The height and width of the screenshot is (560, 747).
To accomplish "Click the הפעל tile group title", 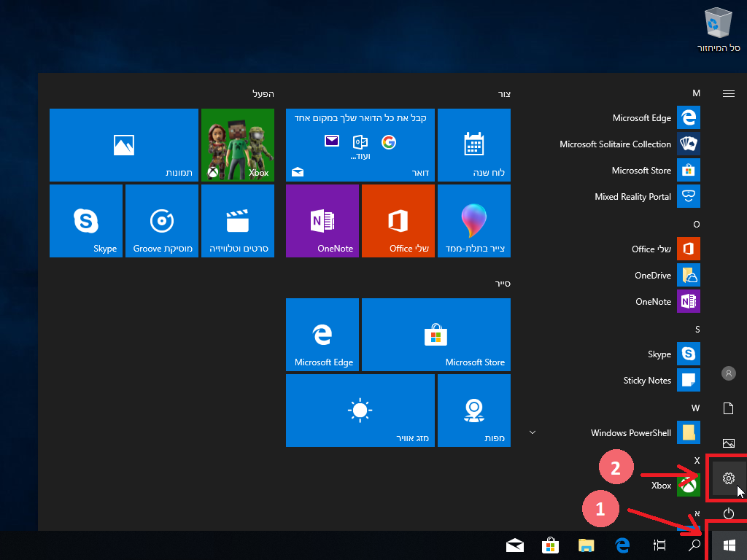I will (x=263, y=94).
